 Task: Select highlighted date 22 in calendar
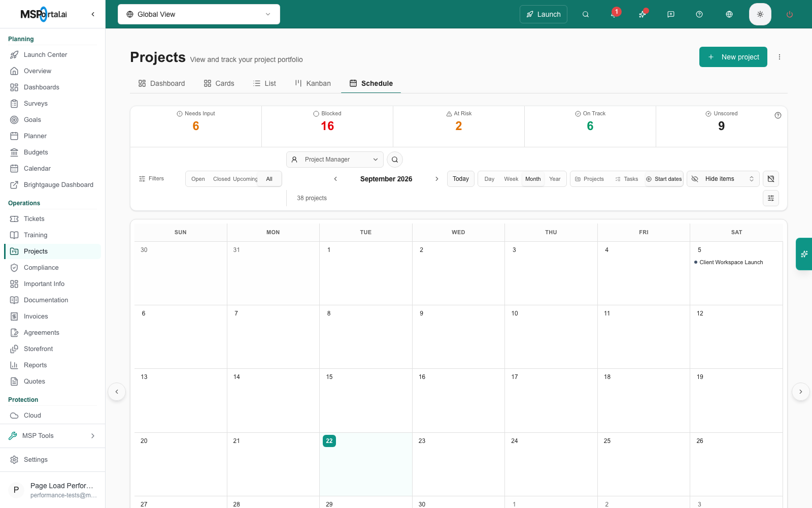coord(329,441)
